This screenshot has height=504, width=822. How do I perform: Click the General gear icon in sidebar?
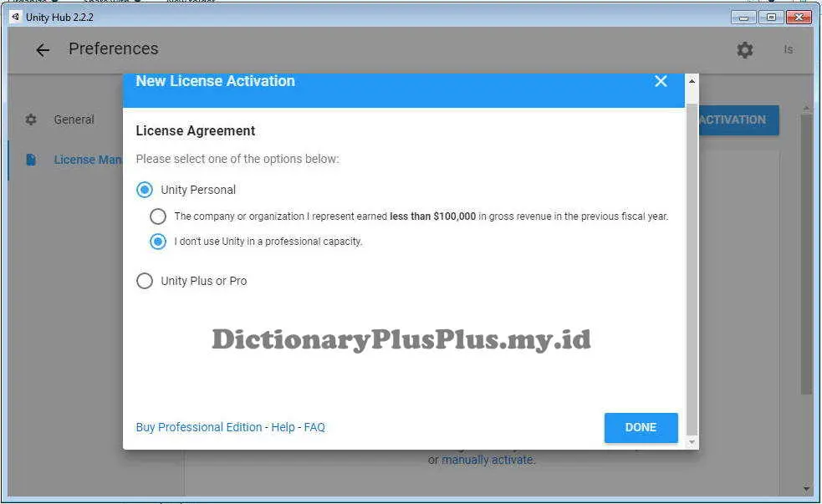pos(31,120)
